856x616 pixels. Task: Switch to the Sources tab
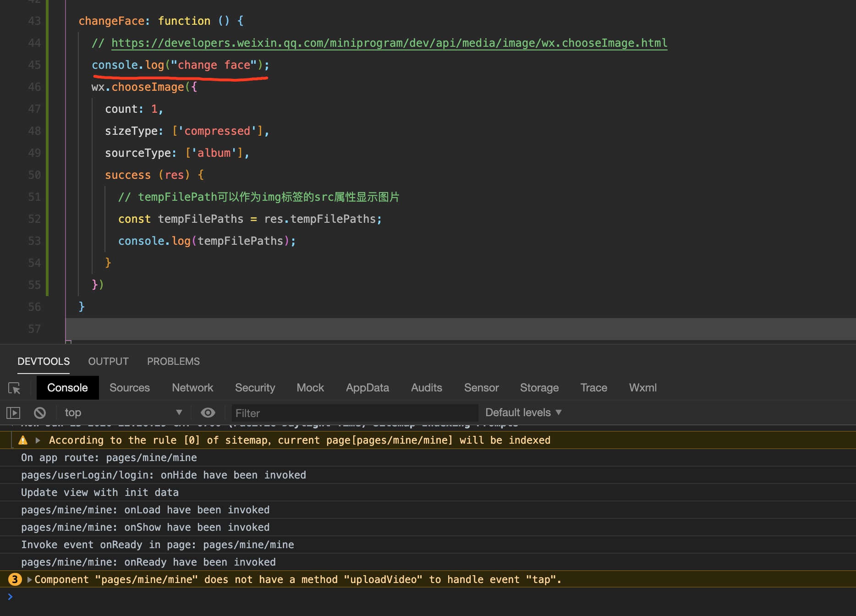[129, 388]
